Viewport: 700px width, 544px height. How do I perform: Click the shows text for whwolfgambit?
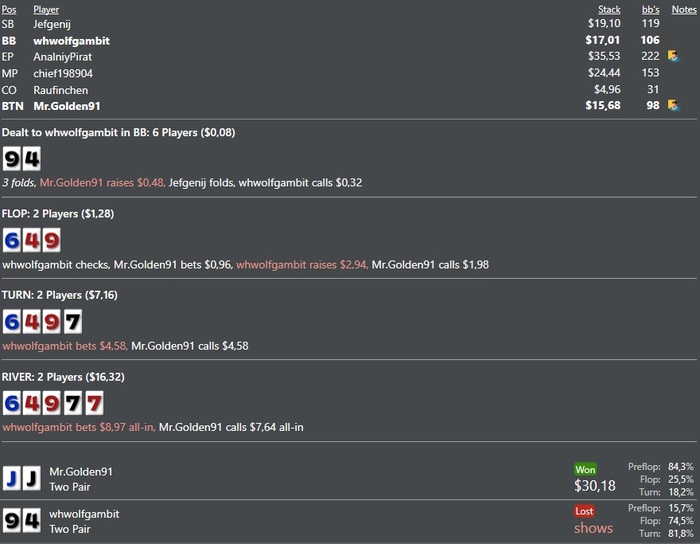point(593,528)
